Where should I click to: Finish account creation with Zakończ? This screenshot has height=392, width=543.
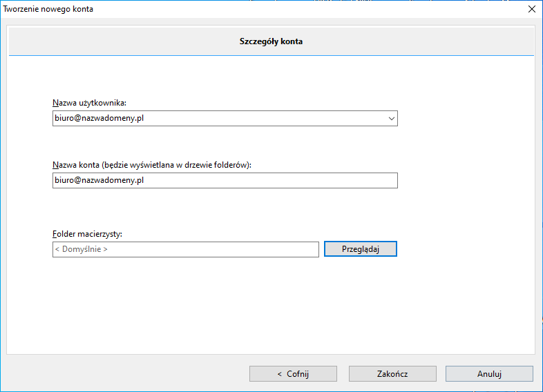(392, 374)
